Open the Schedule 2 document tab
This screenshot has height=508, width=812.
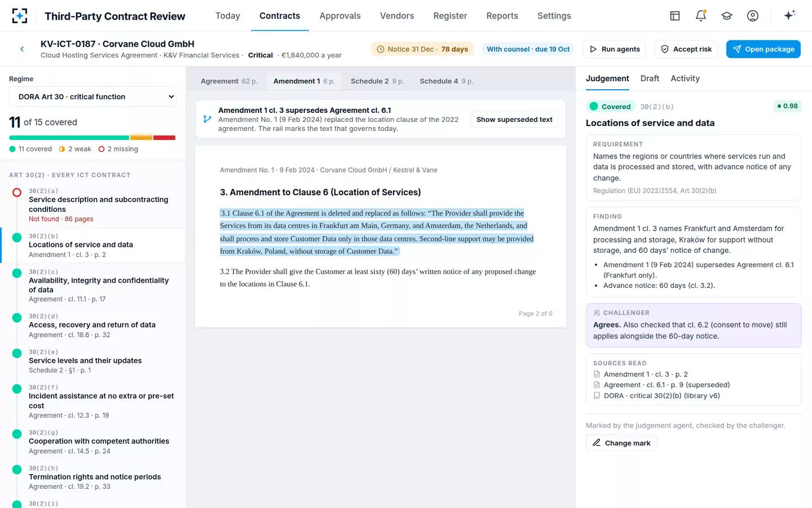[x=377, y=81]
